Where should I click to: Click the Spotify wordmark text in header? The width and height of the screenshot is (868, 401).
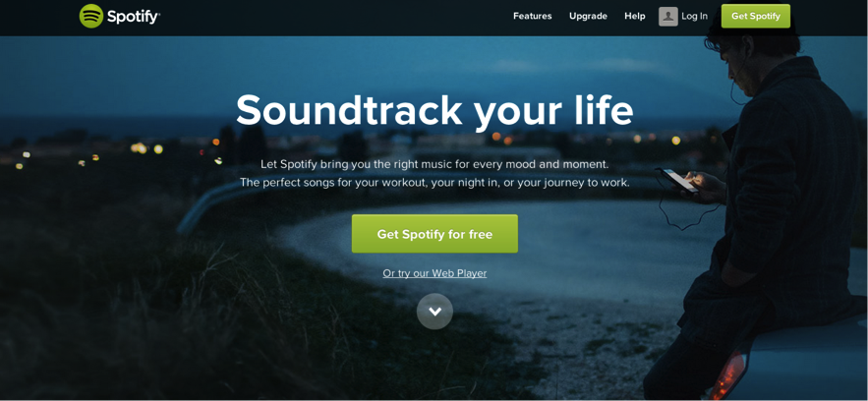[x=134, y=17]
